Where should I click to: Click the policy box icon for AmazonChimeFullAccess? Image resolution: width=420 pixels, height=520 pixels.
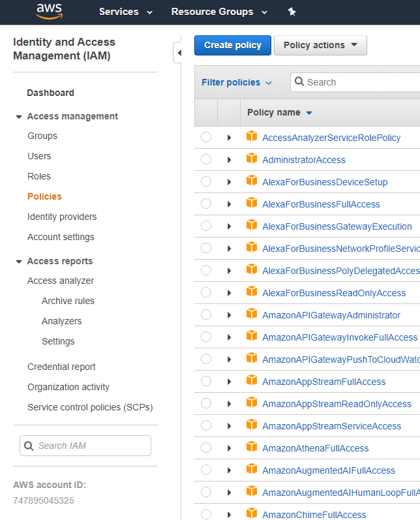(x=252, y=513)
